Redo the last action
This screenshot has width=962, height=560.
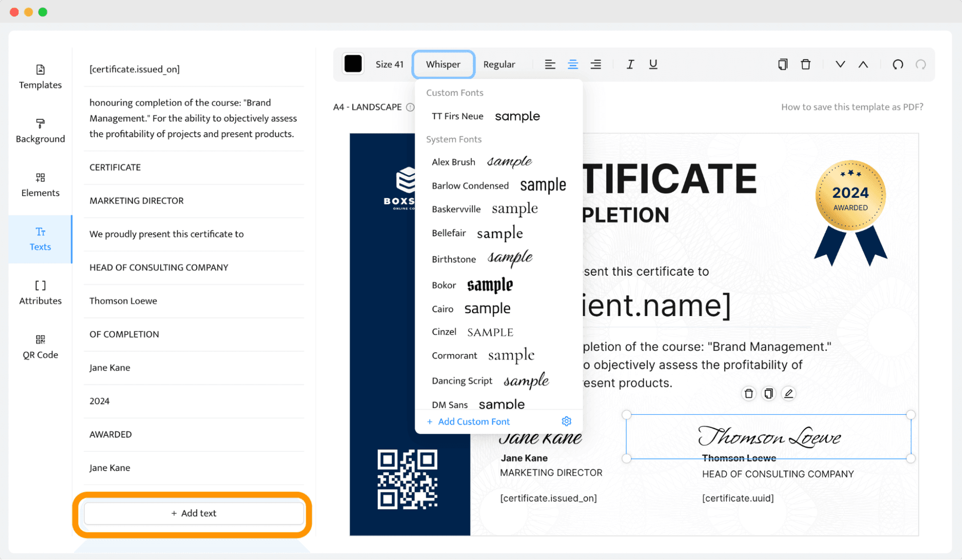[921, 64]
